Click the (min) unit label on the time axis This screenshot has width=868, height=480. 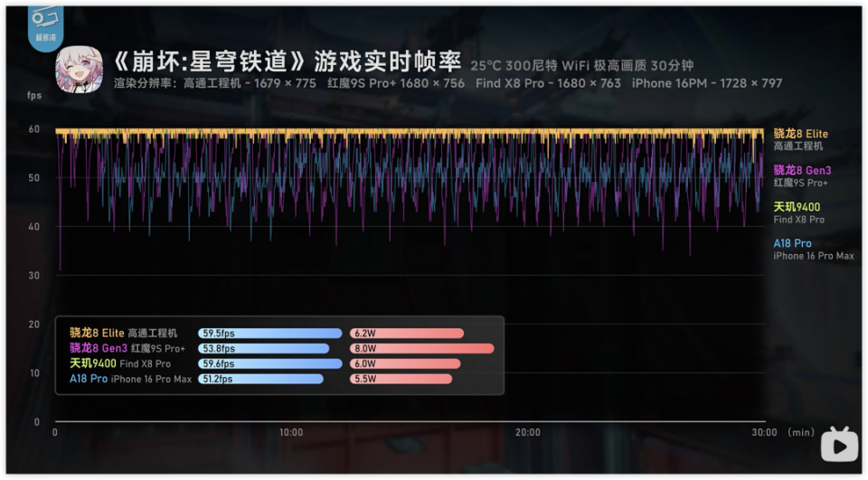800,432
